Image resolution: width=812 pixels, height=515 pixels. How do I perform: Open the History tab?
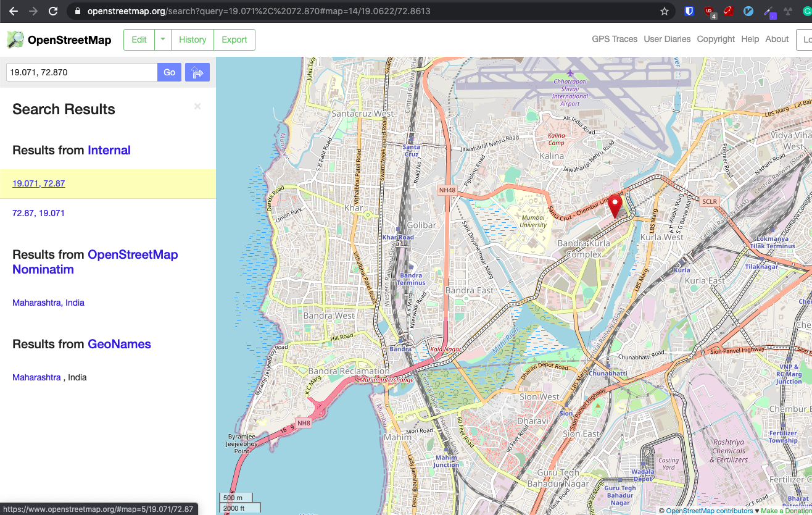click(192, 40)
